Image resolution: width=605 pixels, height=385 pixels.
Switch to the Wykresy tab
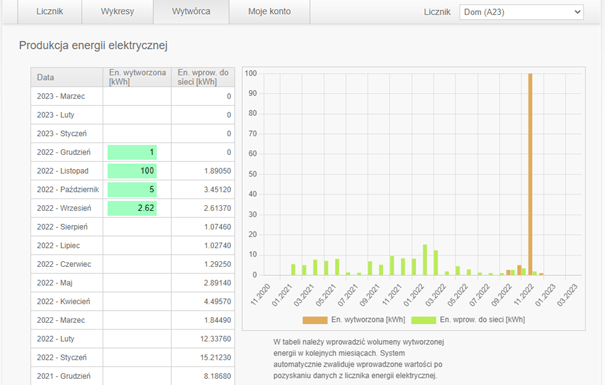[117, 12]
